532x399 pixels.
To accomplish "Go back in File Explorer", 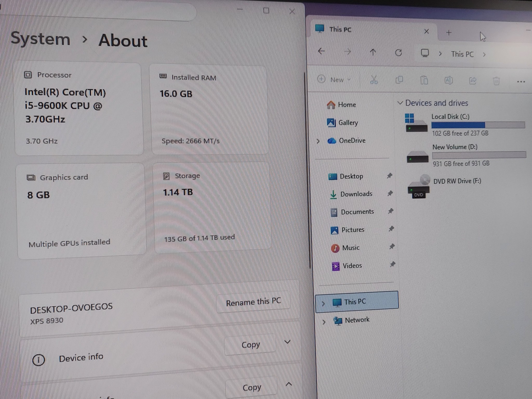I will tap(321, 51).
